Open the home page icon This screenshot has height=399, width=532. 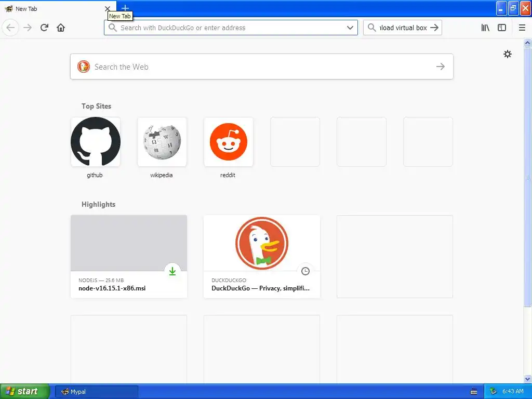pyautogui.click(x=61, y=28)
